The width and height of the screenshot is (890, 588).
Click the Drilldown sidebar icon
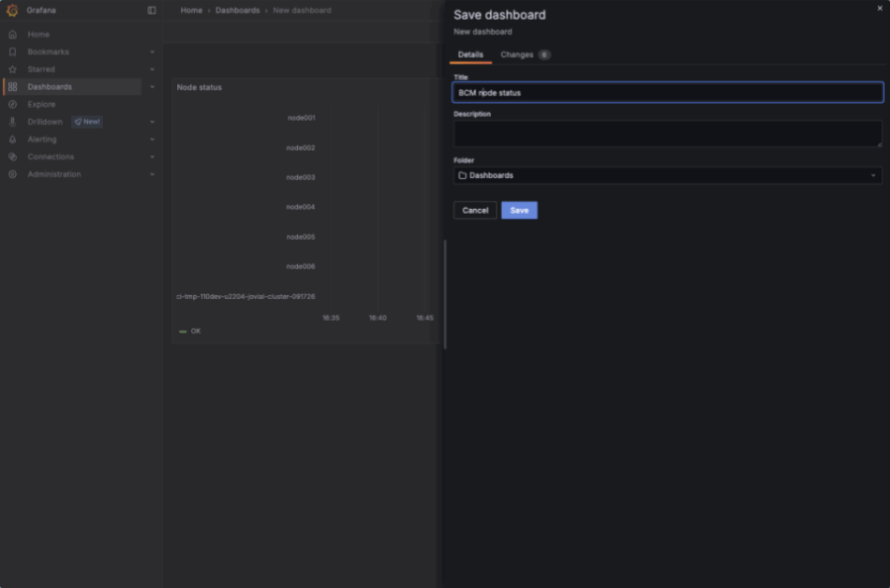point(12,122)
